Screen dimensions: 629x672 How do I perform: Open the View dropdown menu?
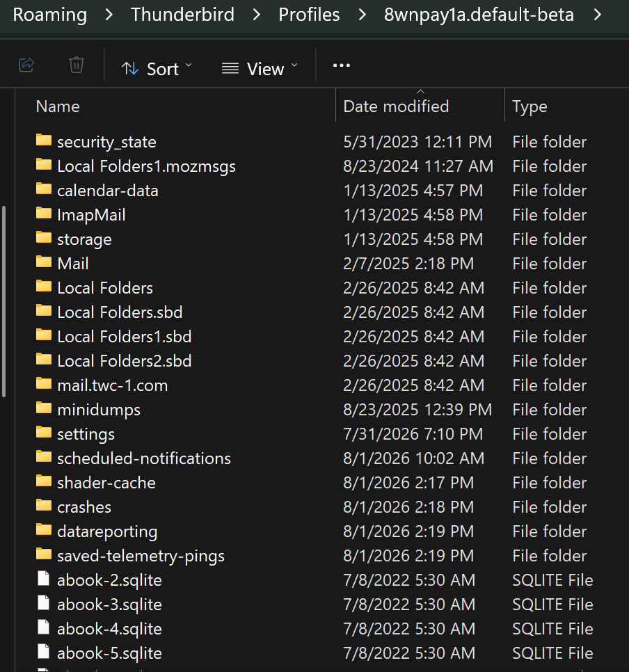pyautogui.click(x=260, y=69)
